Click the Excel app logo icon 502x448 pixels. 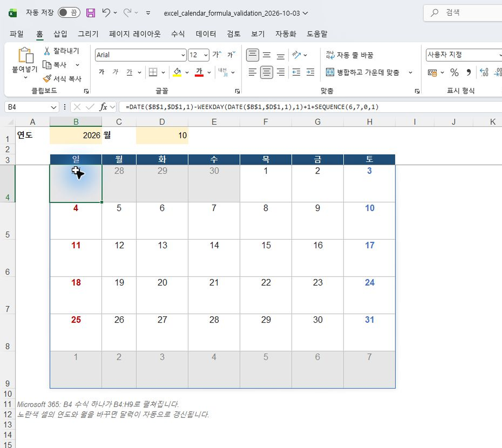tap(13, 13)
